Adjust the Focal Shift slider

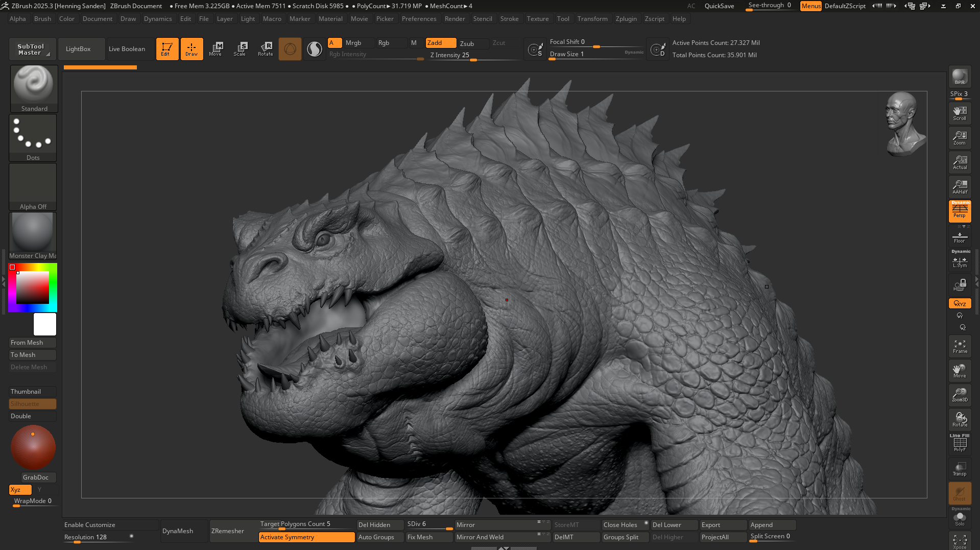pyautogui.click(x=596, y=42)
